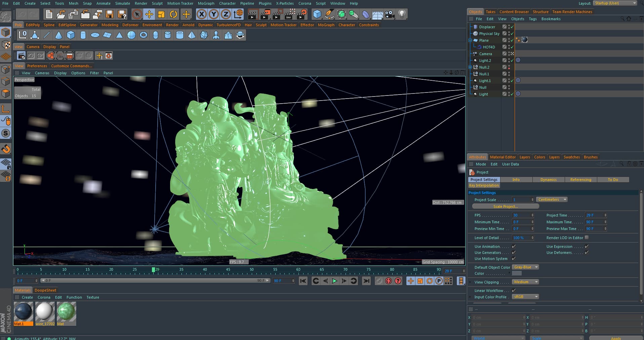This screenshot has width=644, height=340.
Task: Open the Dynamics tab in Project attributes
Action: (x=548, y=180)
